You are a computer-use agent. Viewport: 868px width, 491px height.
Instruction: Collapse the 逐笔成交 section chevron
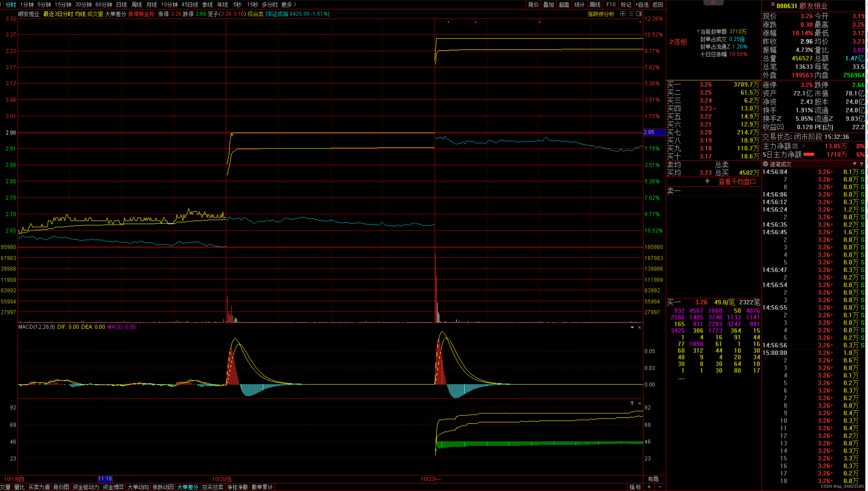765,164
